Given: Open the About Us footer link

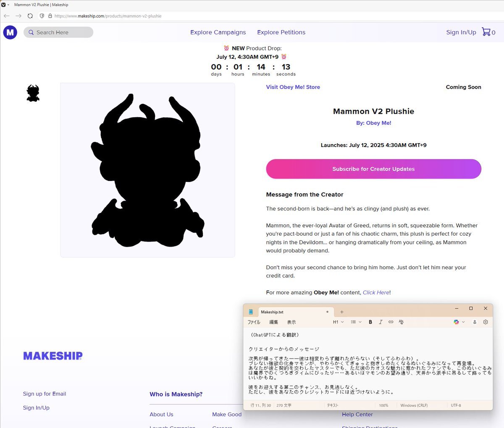Looking at the screenshot, I should pos(161,414).
